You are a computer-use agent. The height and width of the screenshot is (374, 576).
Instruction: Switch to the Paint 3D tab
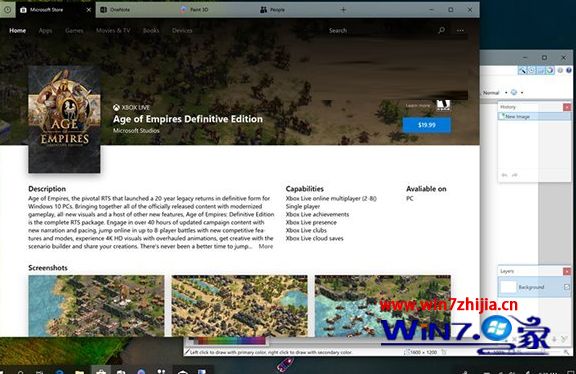[x=195, y=10]
